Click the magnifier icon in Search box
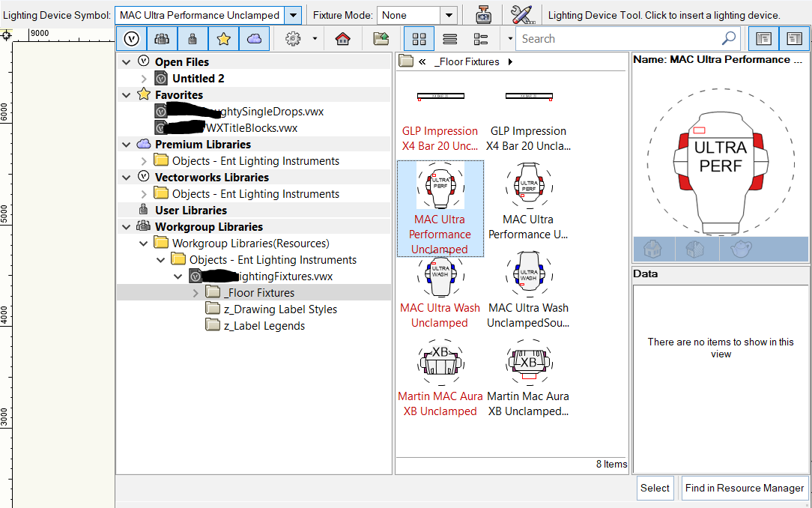The image size is (812, 508). click(728, 39)
